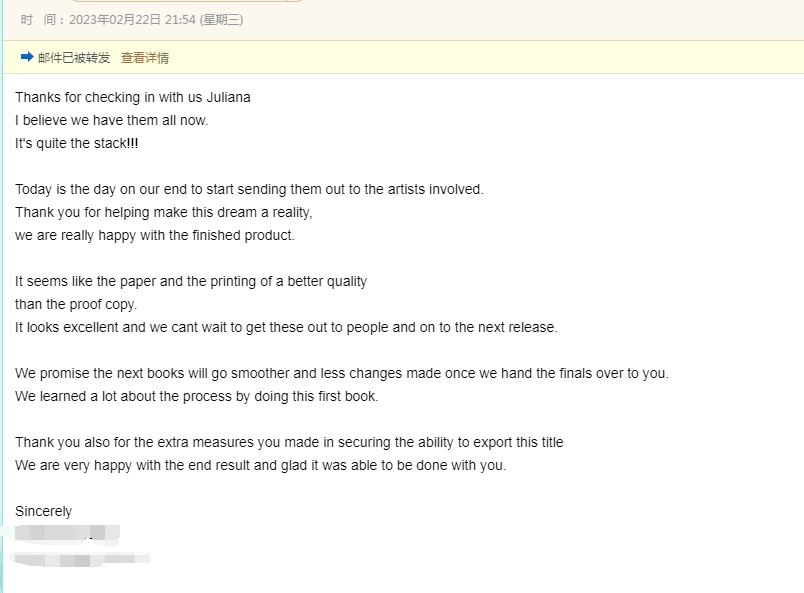Click the greeting line mentioning Juliana
The width and height of the screenshot is (804, 593).
133,97
